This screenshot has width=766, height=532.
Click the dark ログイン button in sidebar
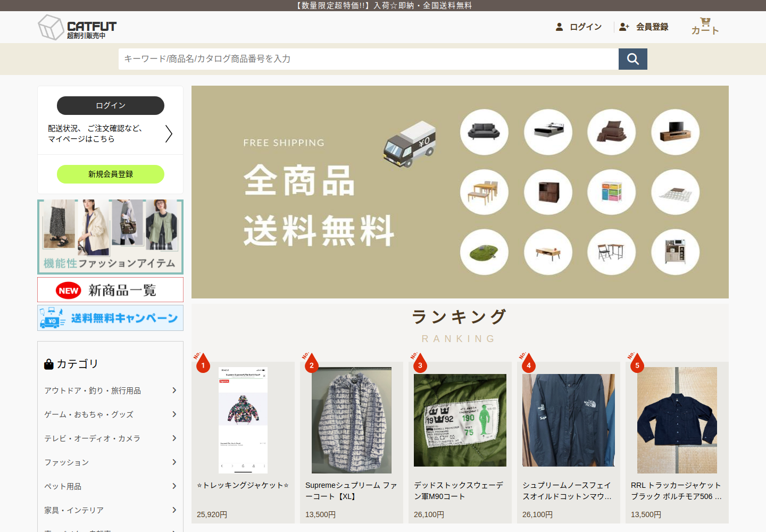pyautogui.click(x=111, y=105)
